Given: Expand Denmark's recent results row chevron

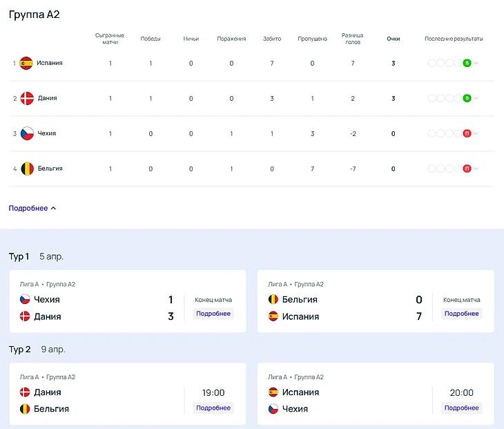Looking at the screenshot, I should (x=476, y=98).
